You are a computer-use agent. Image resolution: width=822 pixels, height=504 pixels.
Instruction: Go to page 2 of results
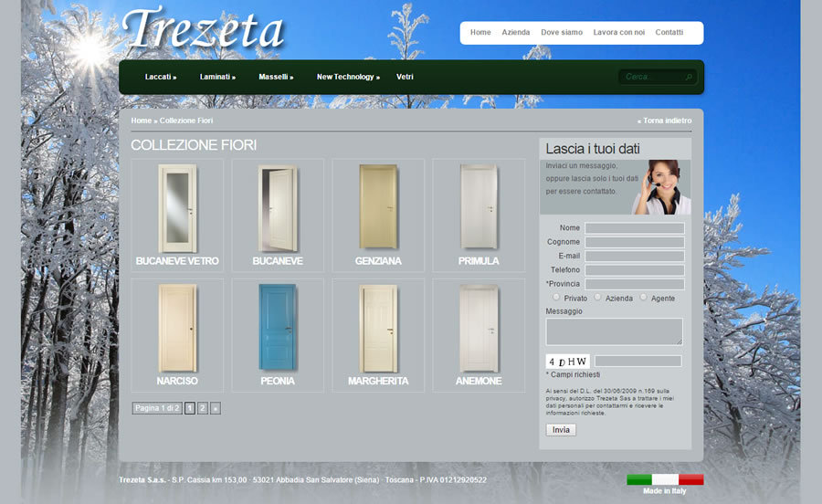coord(203,408)
